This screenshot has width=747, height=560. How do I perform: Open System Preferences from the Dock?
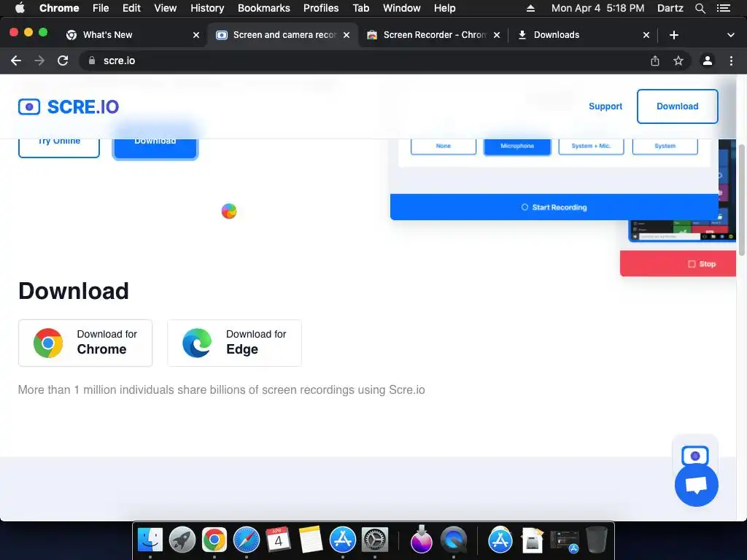tap(375, 540)
